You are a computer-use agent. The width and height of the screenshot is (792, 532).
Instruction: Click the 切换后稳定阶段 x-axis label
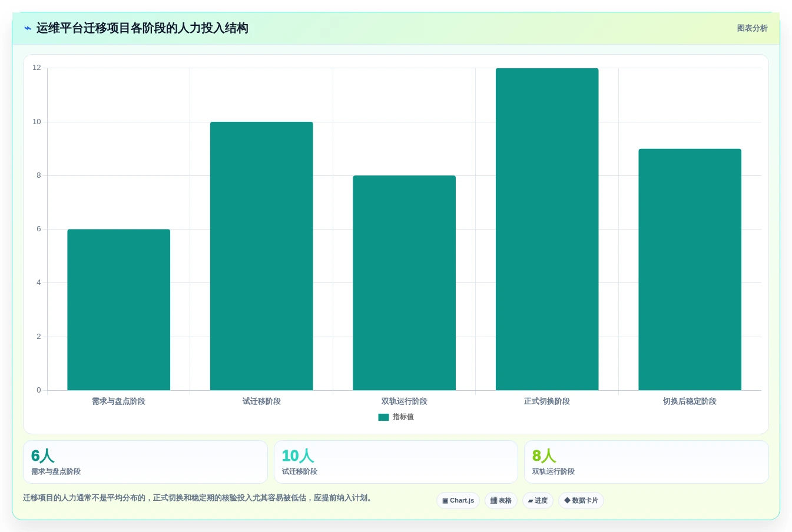click(690, 401)
